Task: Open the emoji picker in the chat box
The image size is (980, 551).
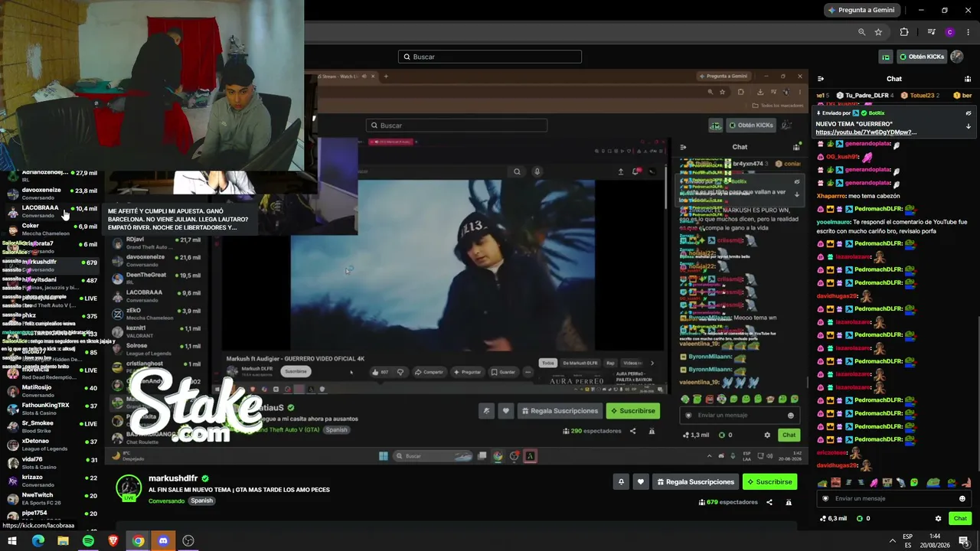Action: [x=962, y=498]
